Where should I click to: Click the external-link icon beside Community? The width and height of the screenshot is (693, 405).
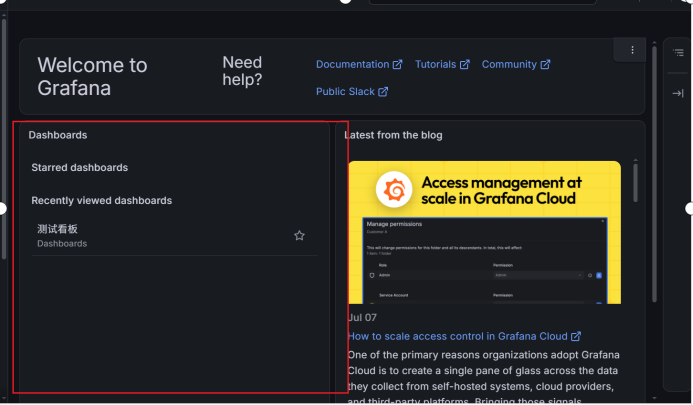pos(545,65)
